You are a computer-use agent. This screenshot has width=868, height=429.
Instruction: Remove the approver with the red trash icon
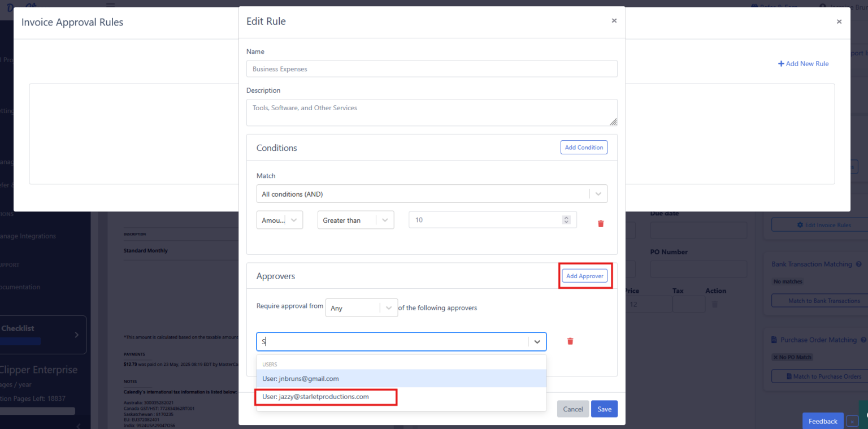point(570,341)
